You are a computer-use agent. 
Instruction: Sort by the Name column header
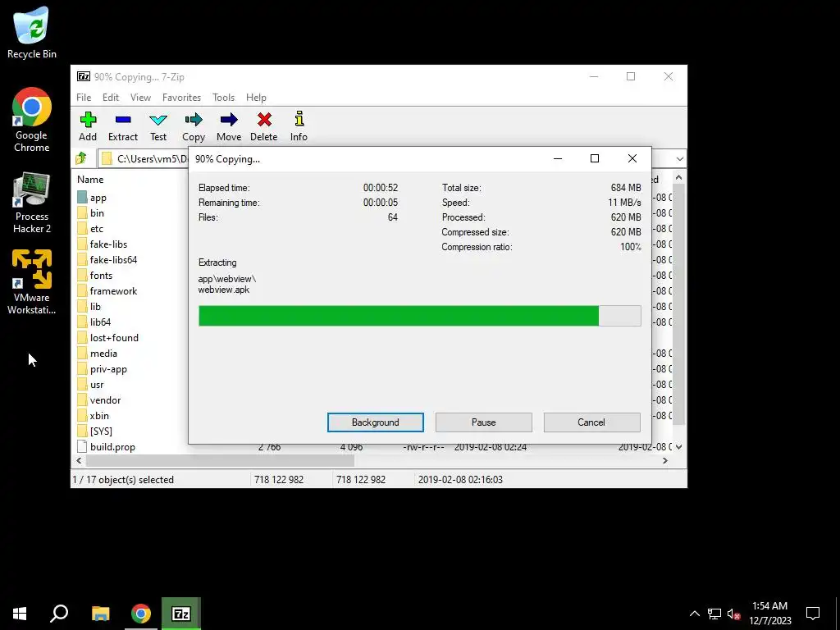(90, 180)
